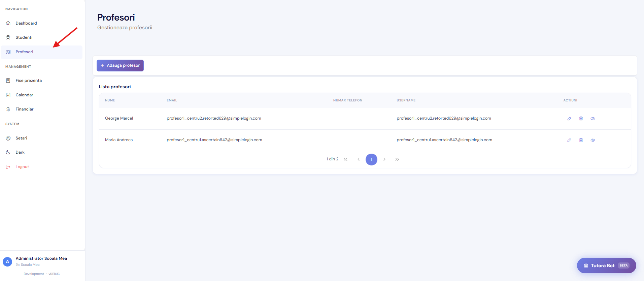This screenshot has height=281, width=644.
Task: Click the name George Marcel
Action: pyautogui.click(x=119, y=118)
